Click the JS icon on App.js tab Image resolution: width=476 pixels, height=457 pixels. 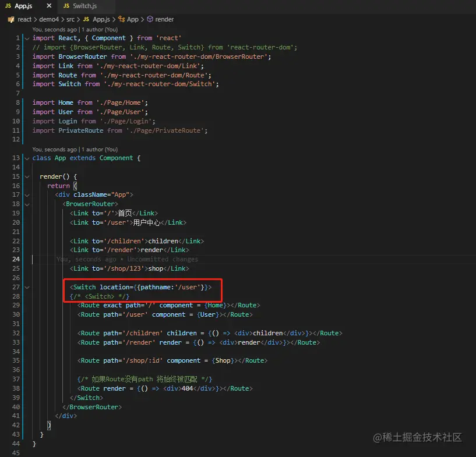pyautogui.click(x=8, y=6)
